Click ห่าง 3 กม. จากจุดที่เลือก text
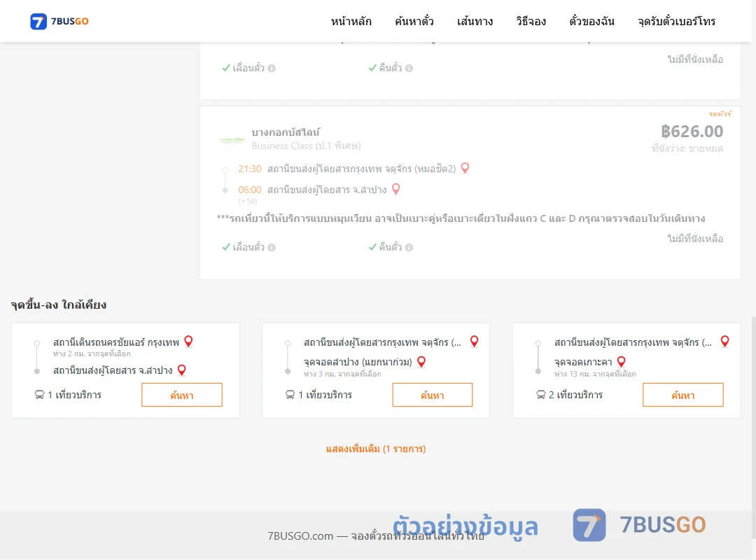756x560 pixels. [342, 374]
